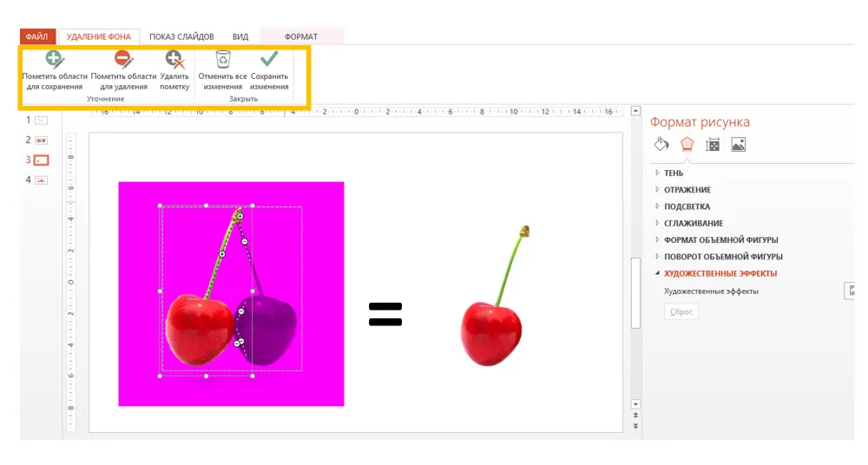Open the ВИД tab
The image size is (868, 465).
(x=240, y=36)
